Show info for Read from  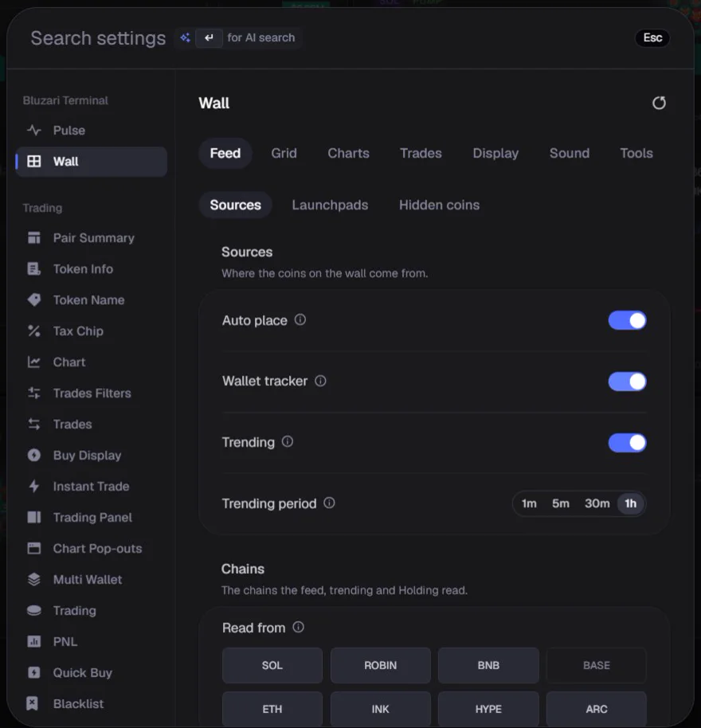click(x=298, y=628)
